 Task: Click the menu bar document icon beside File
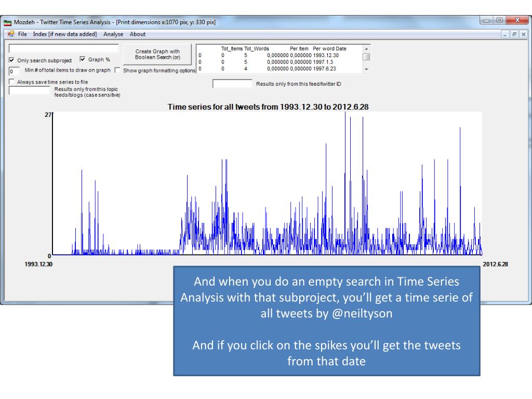pos(11,34)
